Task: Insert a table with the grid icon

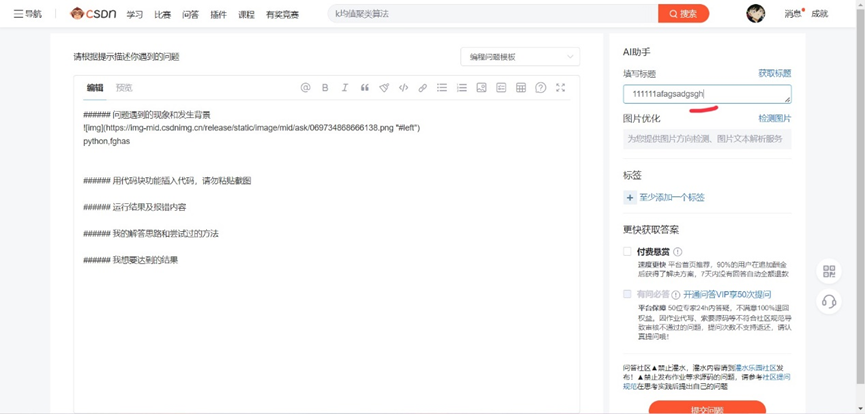Action: pyautogui.click(x=521, y=88)
